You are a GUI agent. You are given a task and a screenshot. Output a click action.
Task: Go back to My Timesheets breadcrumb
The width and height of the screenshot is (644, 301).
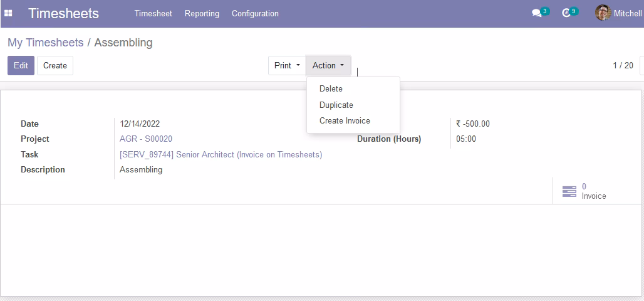click(46, 43)
